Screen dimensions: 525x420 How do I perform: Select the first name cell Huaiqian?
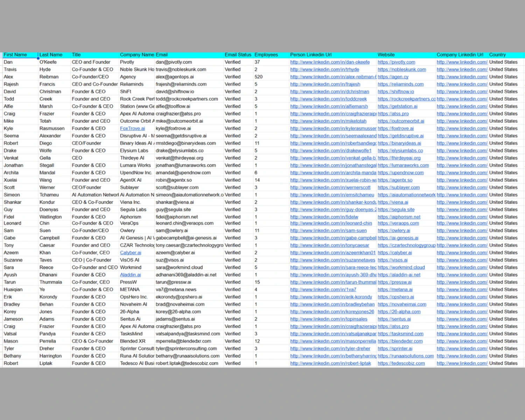(20, 290)
